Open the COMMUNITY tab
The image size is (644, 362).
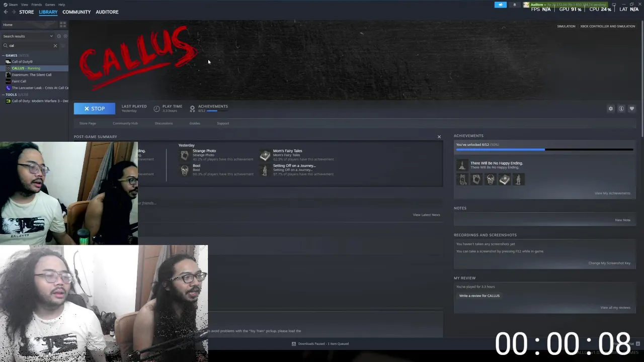(76, 12)
